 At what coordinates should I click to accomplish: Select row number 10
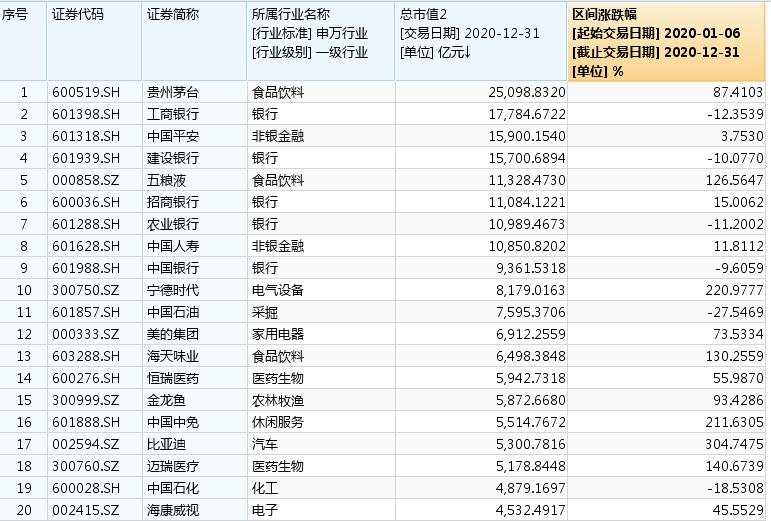tap(24, 290)
